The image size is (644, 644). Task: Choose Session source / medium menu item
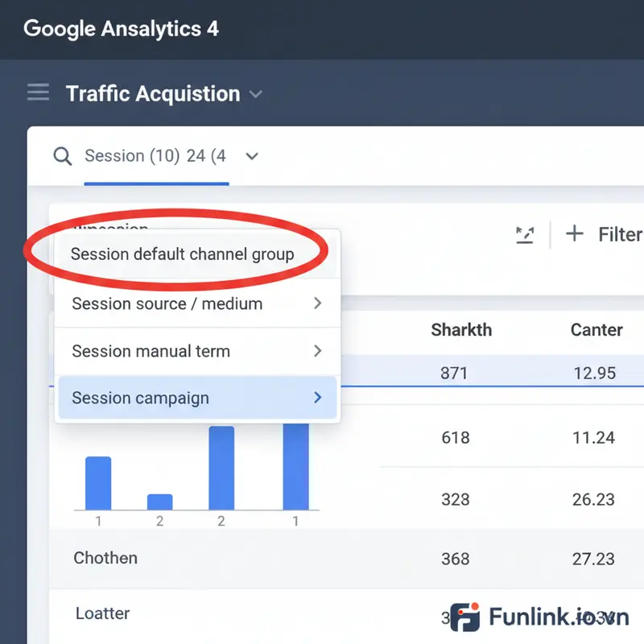pos(167,303)
